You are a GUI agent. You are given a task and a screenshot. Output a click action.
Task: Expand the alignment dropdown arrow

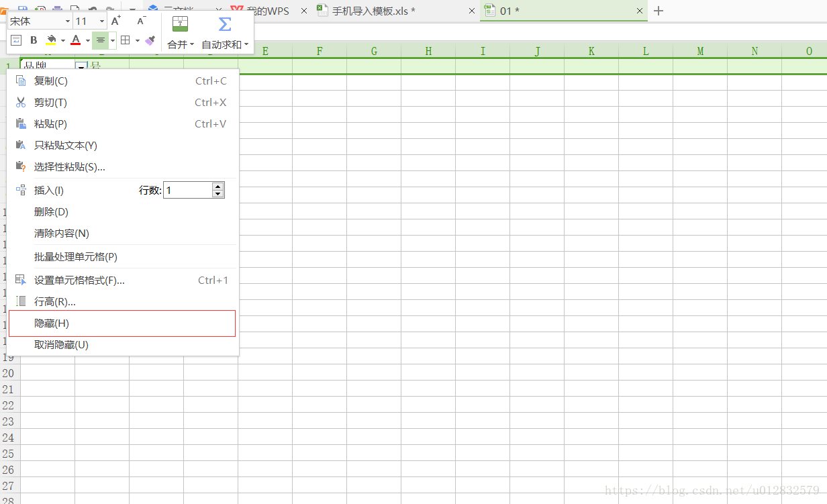tap(113, 40)
